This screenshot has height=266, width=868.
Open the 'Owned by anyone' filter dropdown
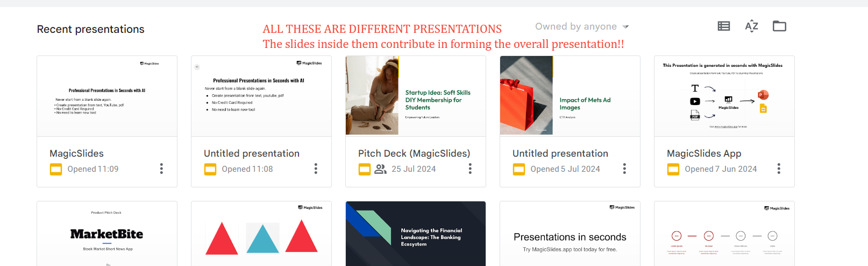coord(582,26)
